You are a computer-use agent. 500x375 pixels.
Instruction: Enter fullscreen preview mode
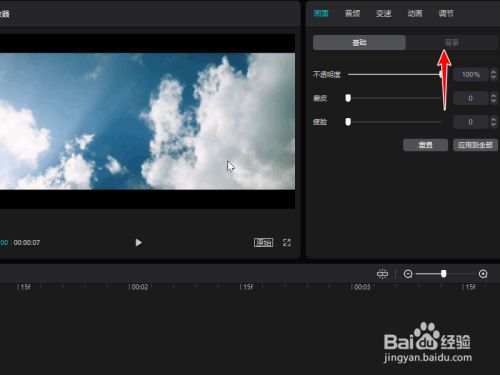click(x=287, y=242)
